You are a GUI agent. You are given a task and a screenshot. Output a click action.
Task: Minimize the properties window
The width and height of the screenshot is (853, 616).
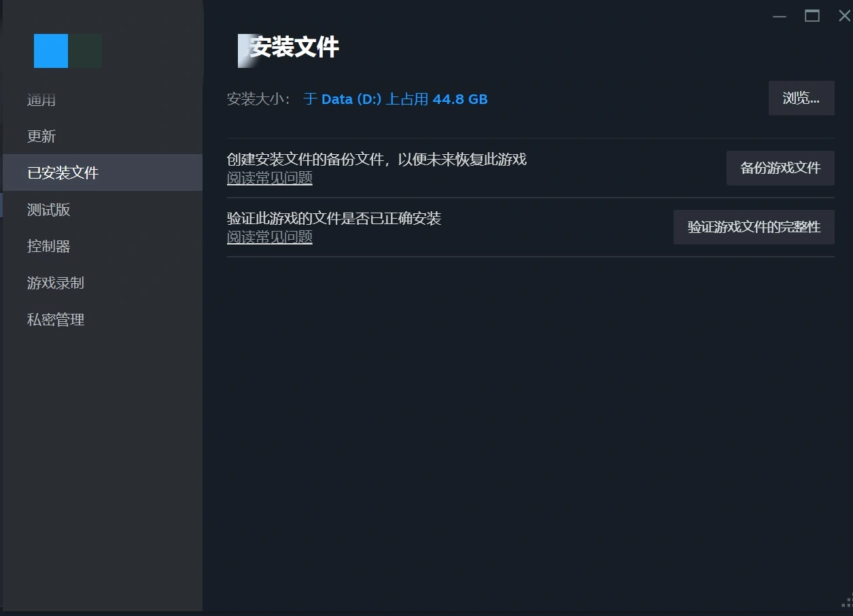click(779, 16)
